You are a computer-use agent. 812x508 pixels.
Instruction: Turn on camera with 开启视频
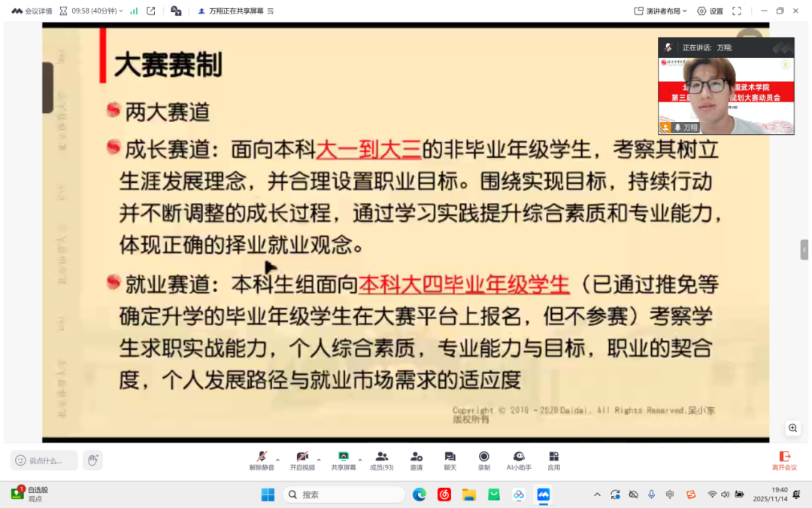tap(303, 459)
